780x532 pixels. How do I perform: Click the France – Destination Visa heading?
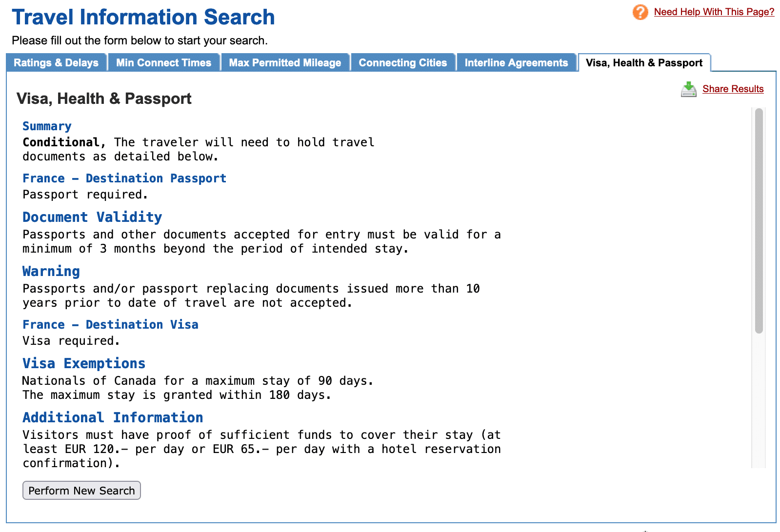(x=110, y=325)
